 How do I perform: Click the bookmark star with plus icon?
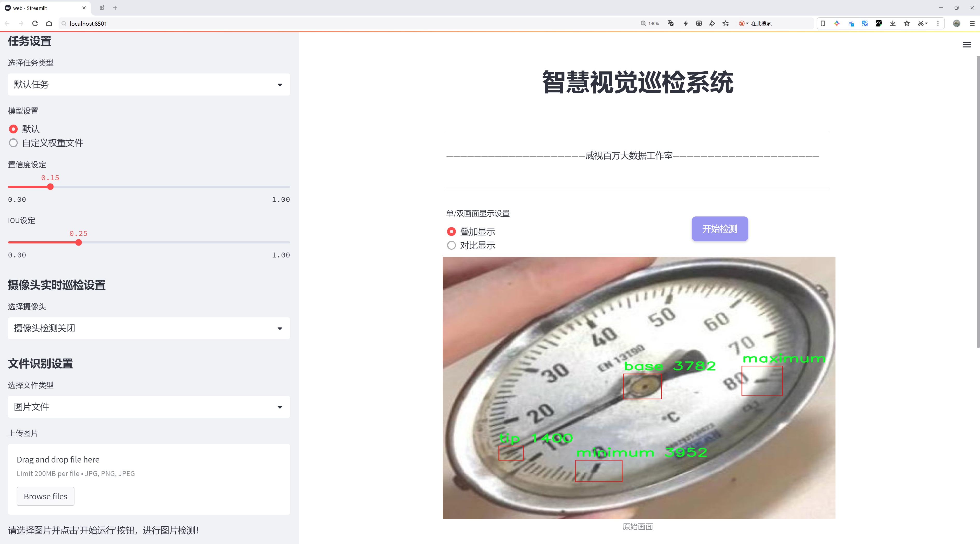[726, 24]
